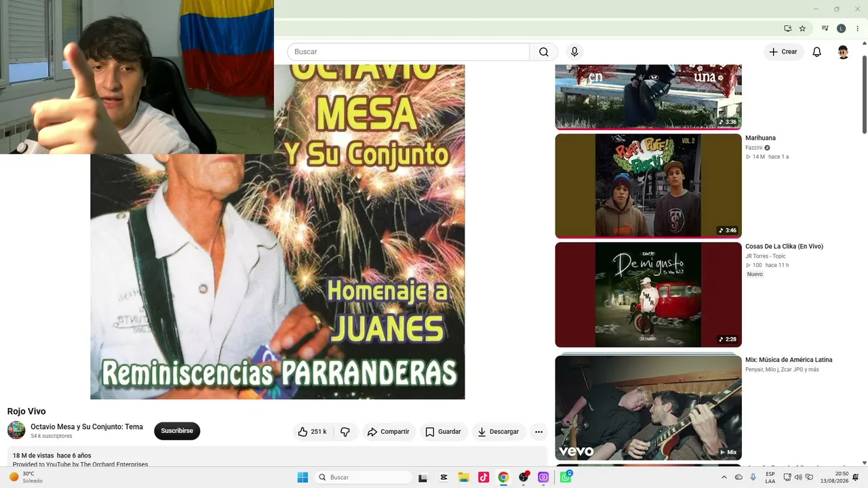Open the Chrome profile L icon
The width and height of the screenshot is (868, 488).
841,28
